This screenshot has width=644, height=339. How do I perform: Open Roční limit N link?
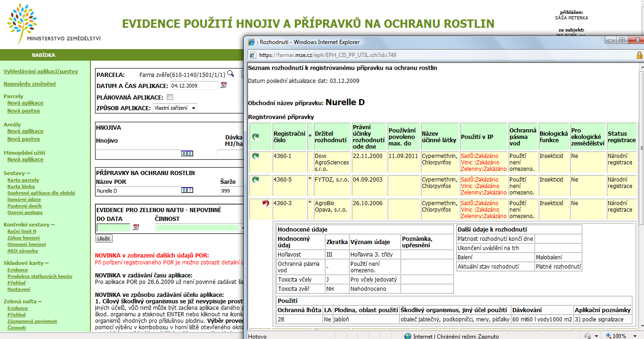22,231
